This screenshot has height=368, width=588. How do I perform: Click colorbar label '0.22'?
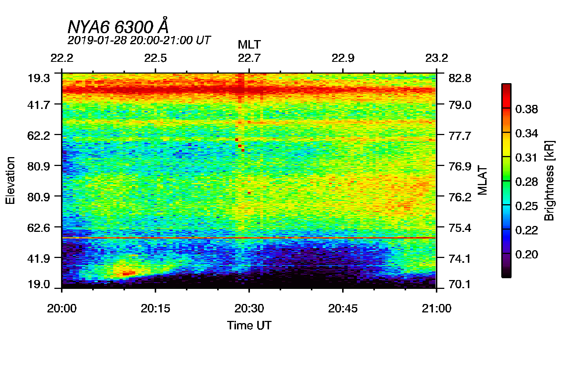(526, 230)
